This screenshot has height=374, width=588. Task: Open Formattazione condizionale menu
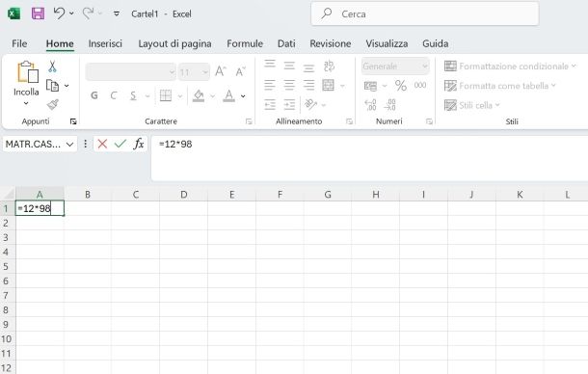[x=510, y=67]
